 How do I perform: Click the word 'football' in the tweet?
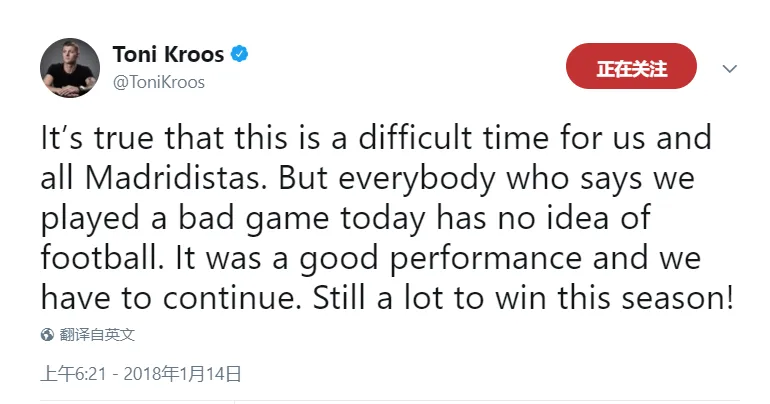102,258
